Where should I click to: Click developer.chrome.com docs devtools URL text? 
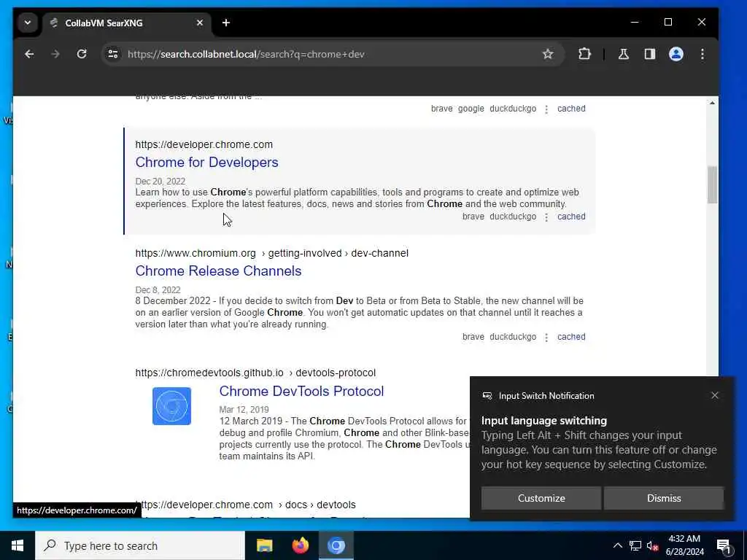coord(248,505)
